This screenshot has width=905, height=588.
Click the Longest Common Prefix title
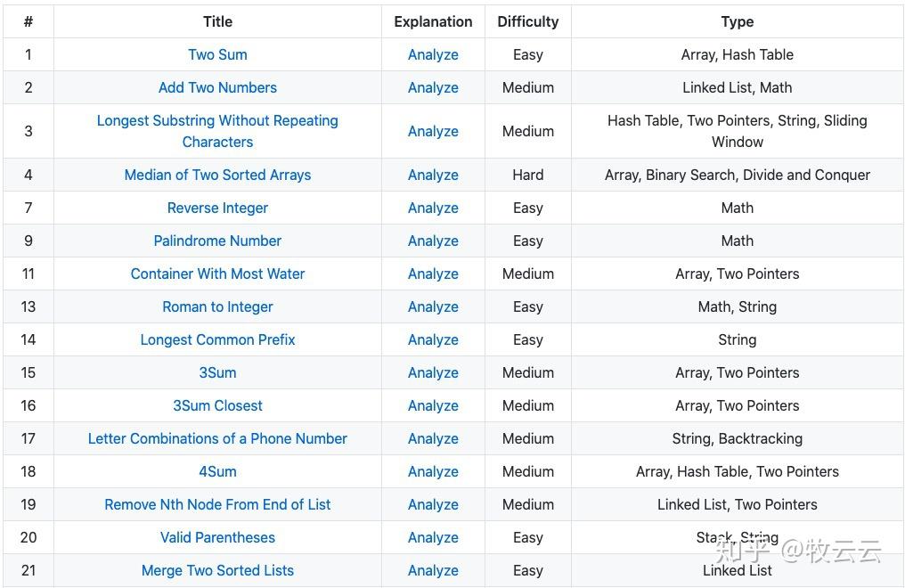[x=217, y=339]
